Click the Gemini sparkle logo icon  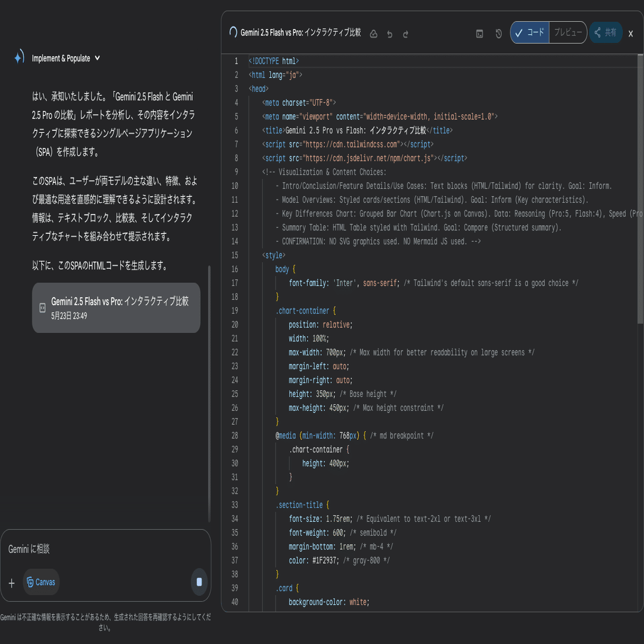click(19, 57)
